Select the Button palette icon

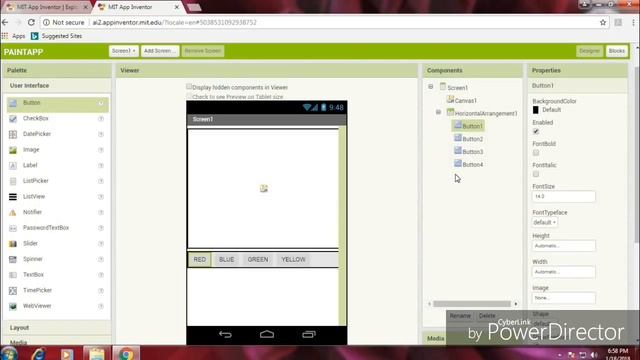(13, 103)
